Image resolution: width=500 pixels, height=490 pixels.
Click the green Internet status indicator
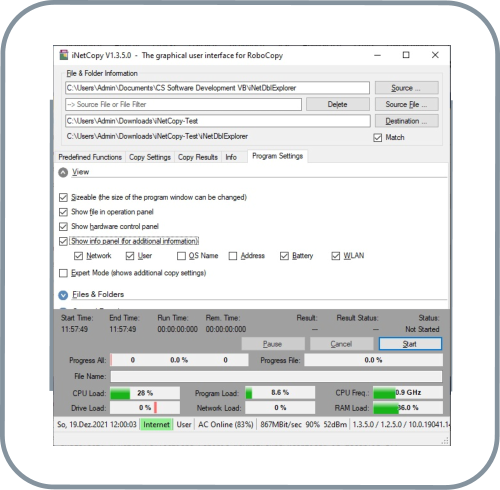[x=156, y=424]
